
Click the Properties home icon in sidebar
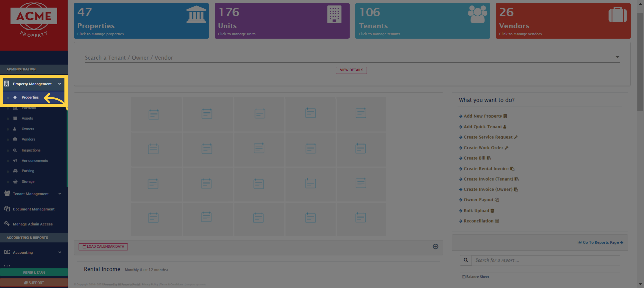pyautogui.click(x=15, y=97)
